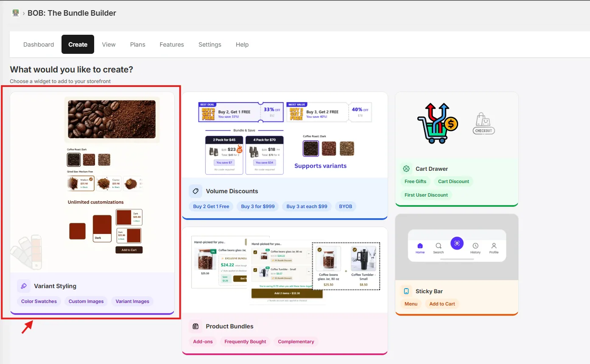Click the 2 Pack for $45 offer card
The image size is (590, 364).
click(224, 155)
